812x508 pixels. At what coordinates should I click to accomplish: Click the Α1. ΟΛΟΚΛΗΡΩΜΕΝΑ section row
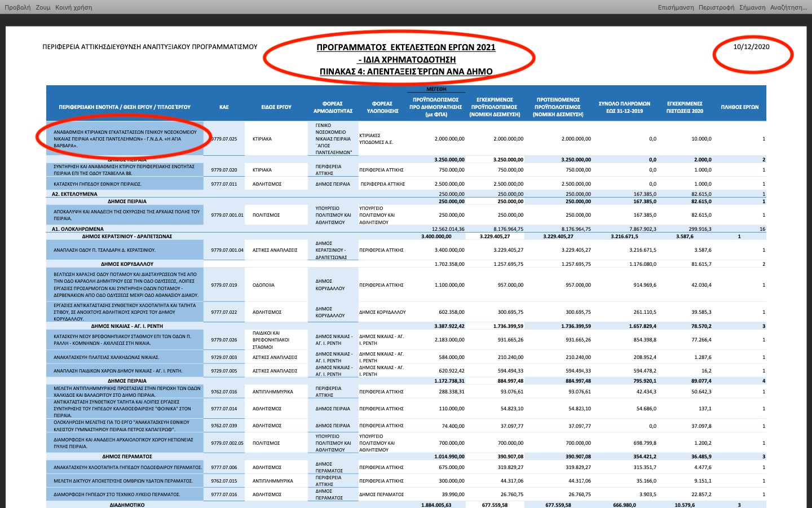click(x=77, y=229)
